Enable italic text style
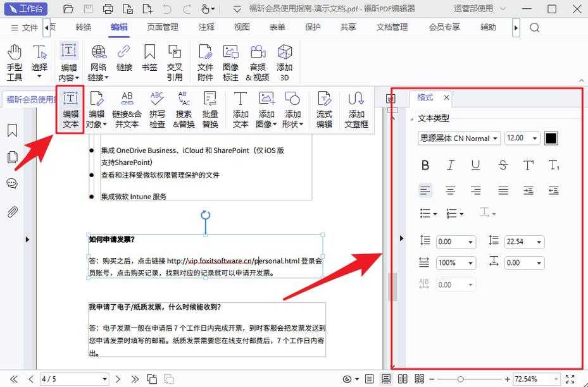Screen dimensions: 588x387 451,165
